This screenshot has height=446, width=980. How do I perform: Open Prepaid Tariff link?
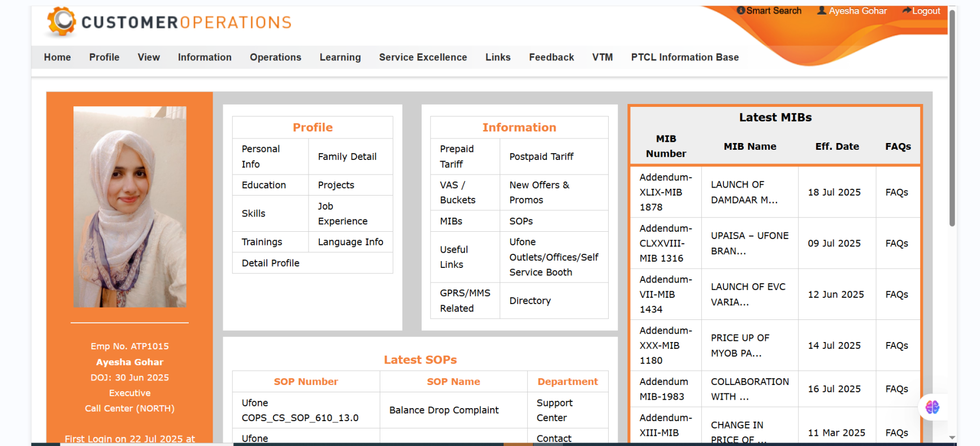click(x=457, y=157)
